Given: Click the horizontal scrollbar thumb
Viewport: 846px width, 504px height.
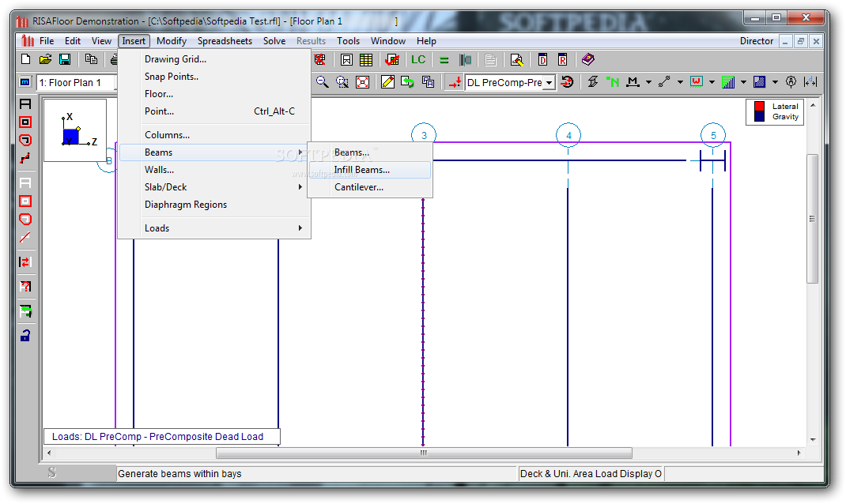Looking at the screenshot, I should click(424, 453).
